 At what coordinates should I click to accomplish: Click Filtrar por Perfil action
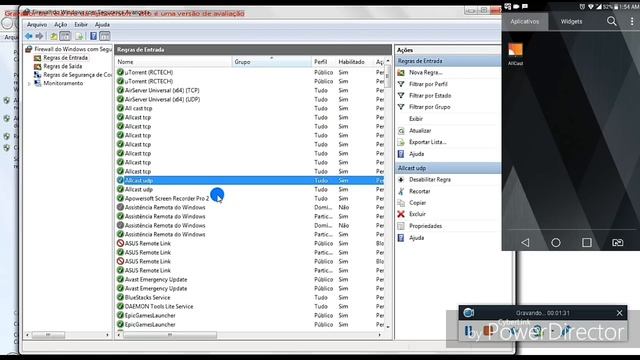pyautogui.click(x=428, y=84)
